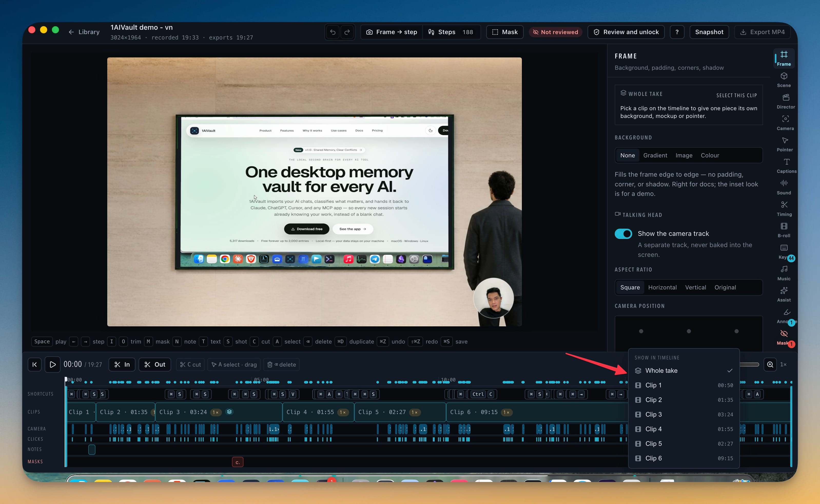Go back to Library
This screenshot has width=820, height=504.
click(84, 32)
